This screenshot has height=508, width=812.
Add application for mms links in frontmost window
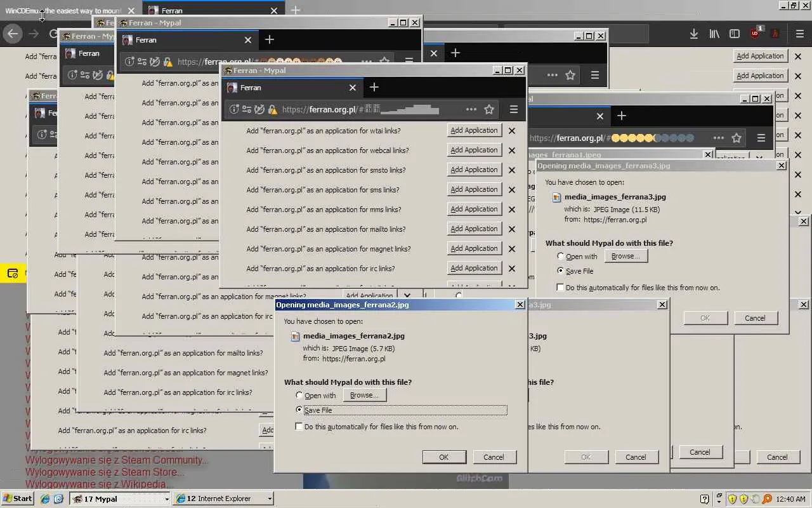pos(474,210)
